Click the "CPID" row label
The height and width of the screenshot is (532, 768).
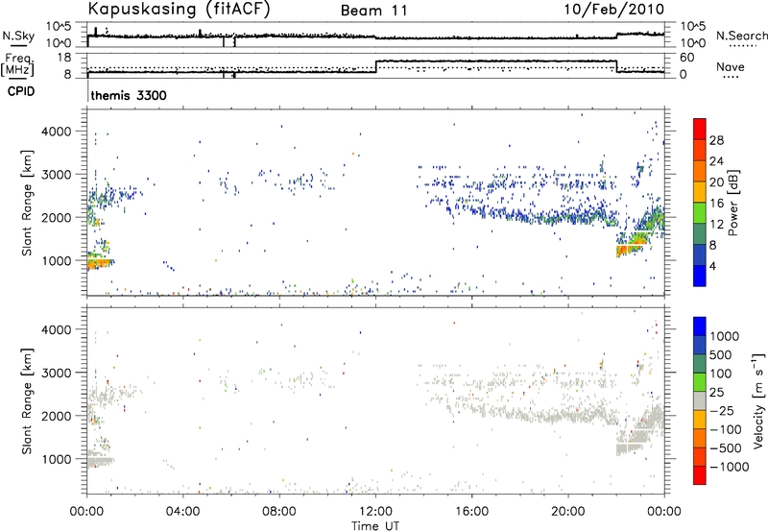pos(21,91)
